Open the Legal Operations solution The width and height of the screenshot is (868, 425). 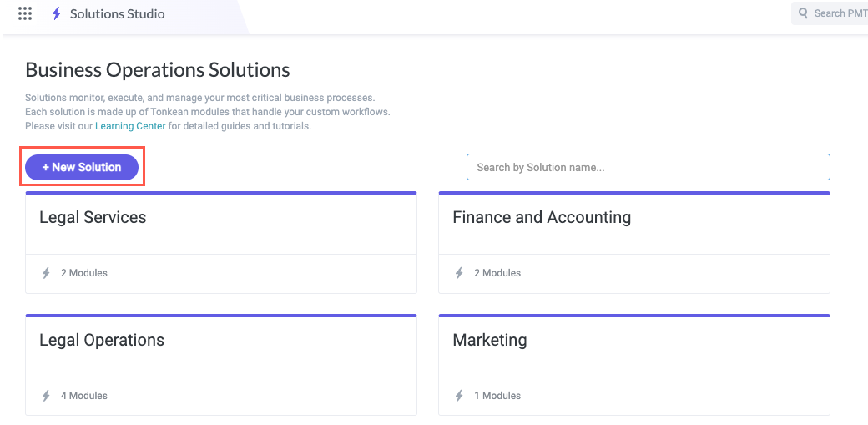(102, 340)
